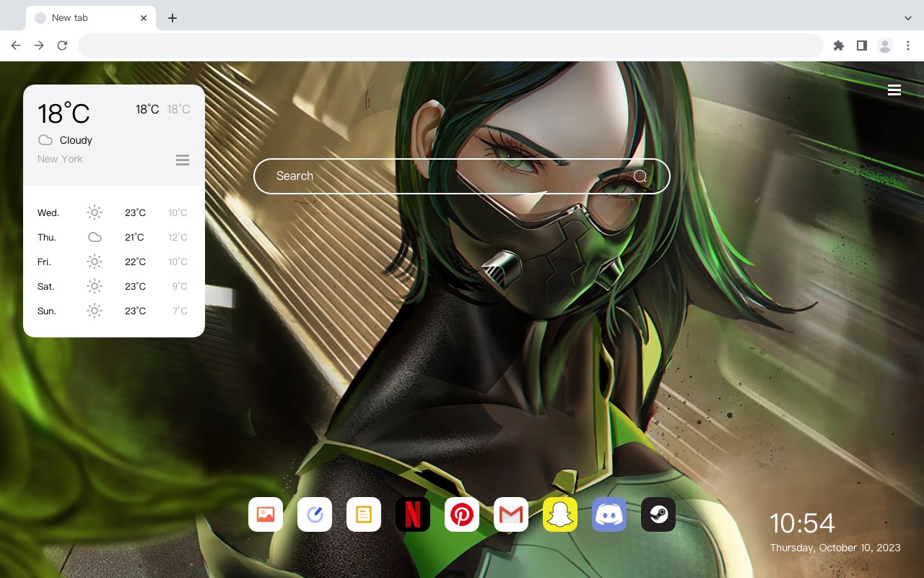Click the 10:54 clock display
The width and height of the screenshot is (924, 578).
tap(802, 523)
